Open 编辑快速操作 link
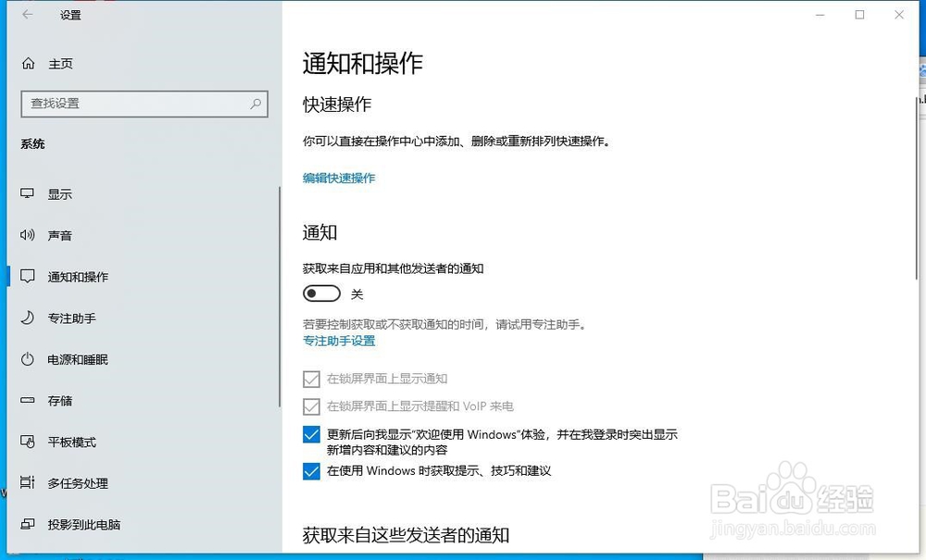926x560 pixels. [337, 178]
